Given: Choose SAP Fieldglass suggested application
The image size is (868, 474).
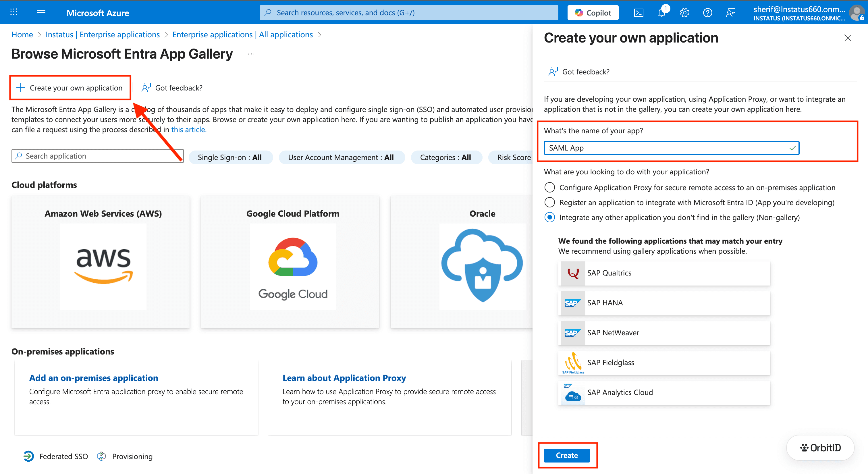Looking at the screenshot, I should click(x=664, y=363).
